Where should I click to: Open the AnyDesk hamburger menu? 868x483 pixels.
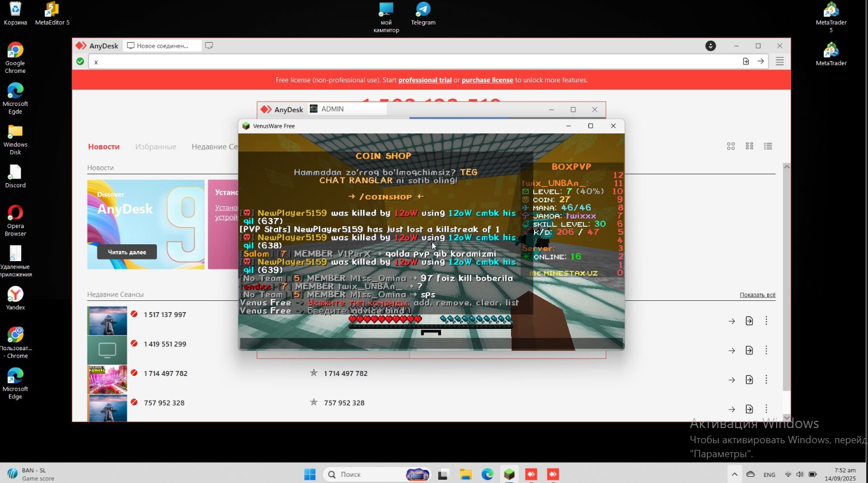pos(779,62)
